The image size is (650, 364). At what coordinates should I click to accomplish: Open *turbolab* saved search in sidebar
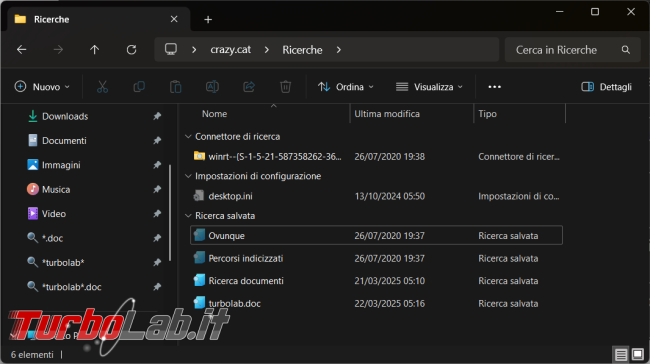point(63,262)
